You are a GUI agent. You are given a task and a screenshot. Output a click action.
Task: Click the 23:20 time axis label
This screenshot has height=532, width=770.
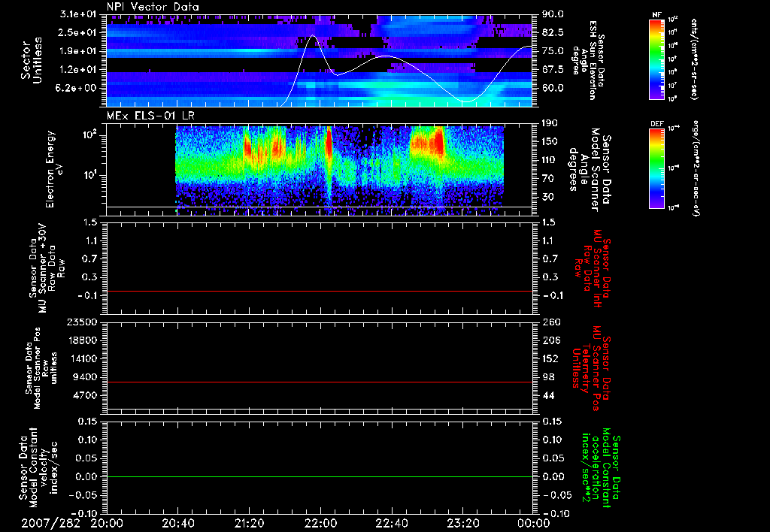[463, 523]
